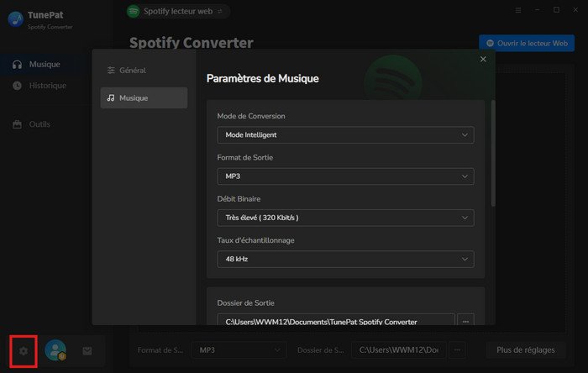Expand Mode de Conversion dropdown
588x373 pixels.
coord(345,135)
